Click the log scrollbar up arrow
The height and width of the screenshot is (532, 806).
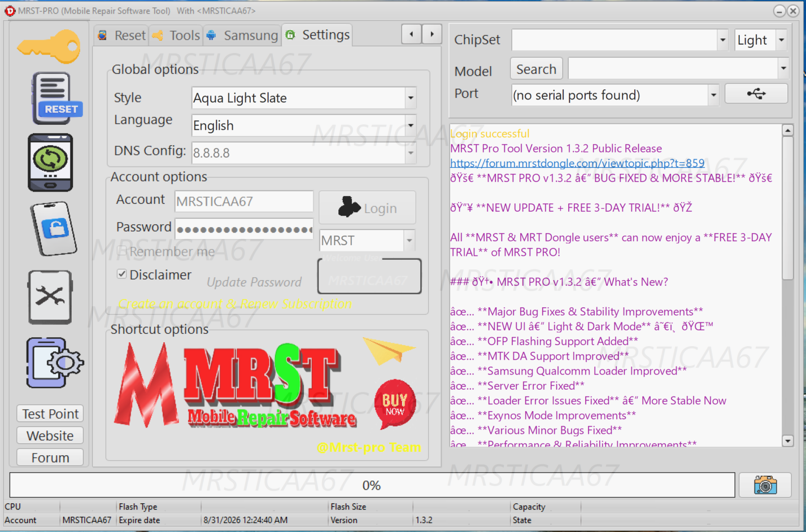point(788,130)
